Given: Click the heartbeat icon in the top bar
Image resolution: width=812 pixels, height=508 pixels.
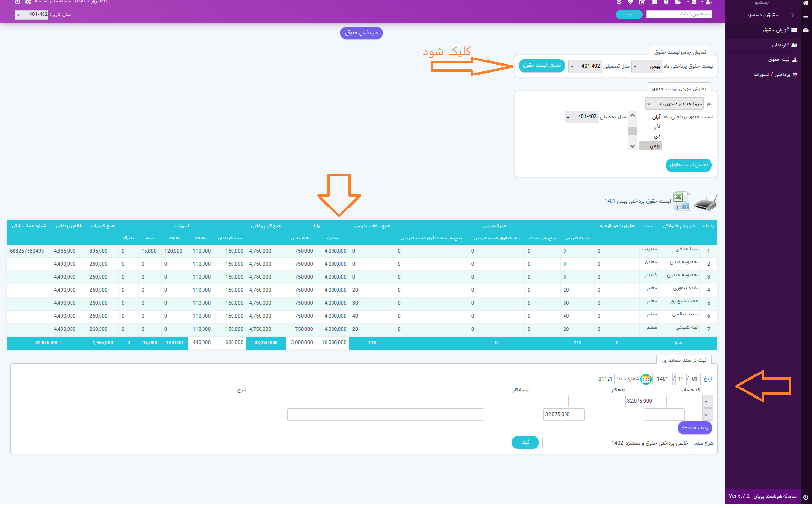Looking at the screenshot, I should [630, 2].
